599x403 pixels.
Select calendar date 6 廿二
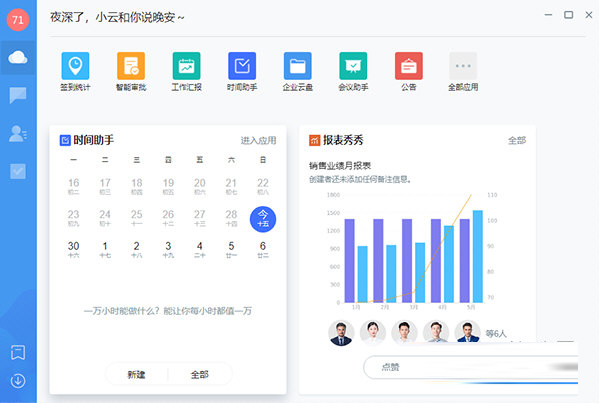[263, 250]
